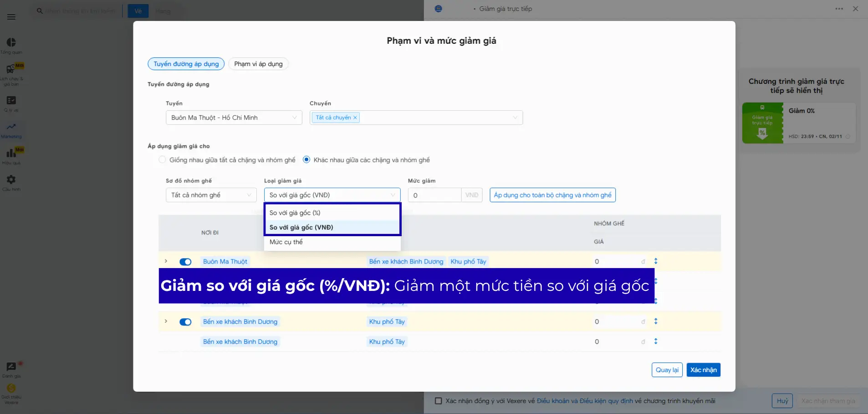Viewport: 868px width, 414px height.
Task: Open the Hiệu quả bar chart icon
Action: (x=11, y=154)
